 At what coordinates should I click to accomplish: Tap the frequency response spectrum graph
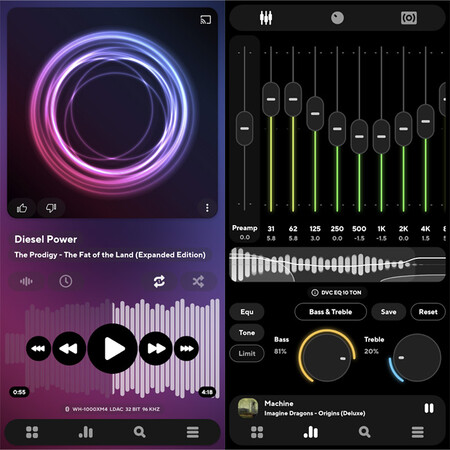(337, 265)
